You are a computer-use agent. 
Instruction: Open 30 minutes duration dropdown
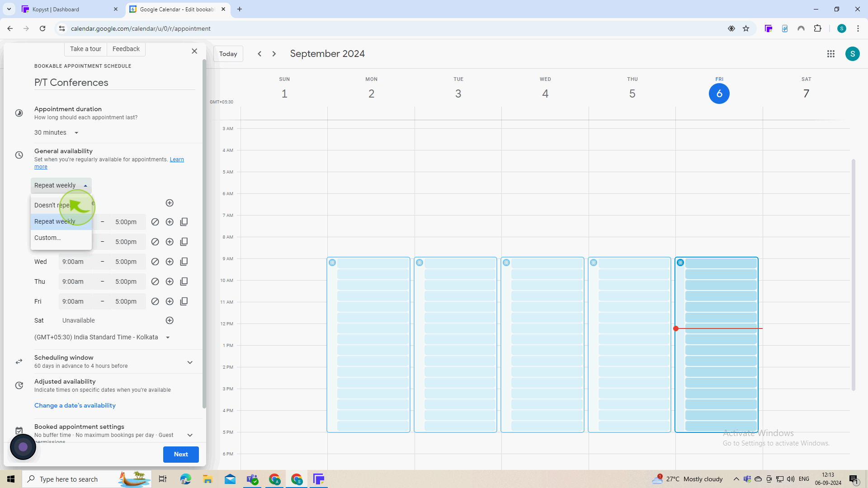[x=57, y=132]
